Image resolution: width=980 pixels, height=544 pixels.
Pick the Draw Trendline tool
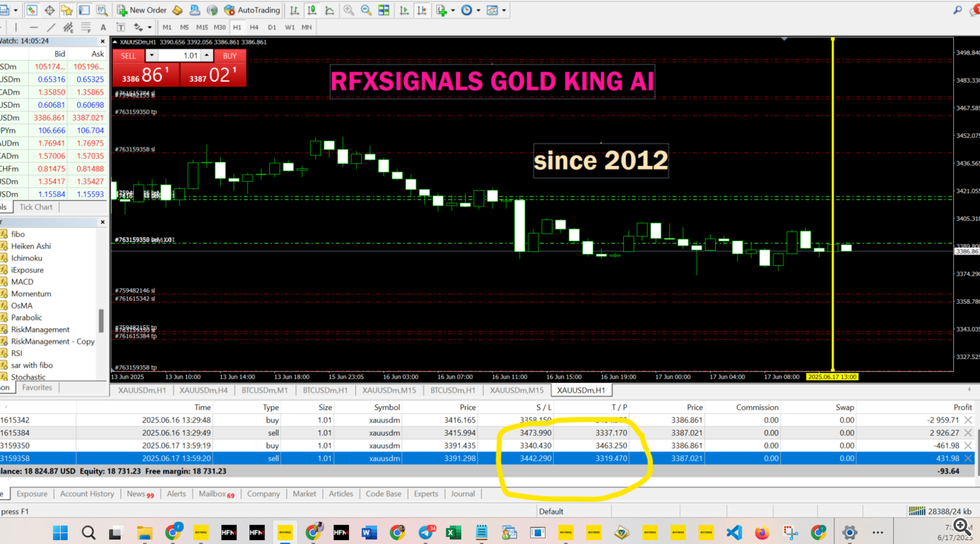(x=51, y=27)
